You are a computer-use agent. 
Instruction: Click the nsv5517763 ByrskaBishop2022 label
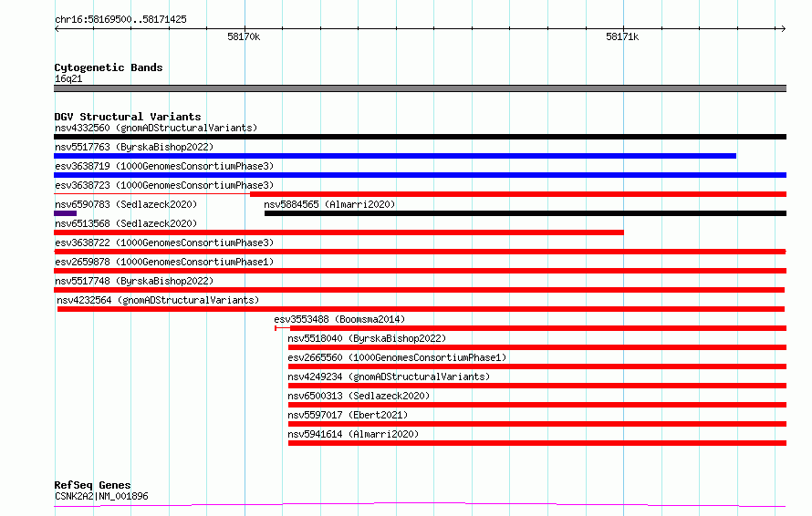point(134,147)
